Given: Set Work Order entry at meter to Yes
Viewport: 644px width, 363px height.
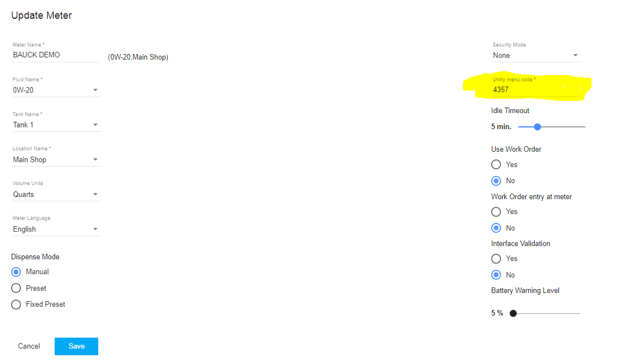Looking at the screenshot, I should click(x=496, y=212).
